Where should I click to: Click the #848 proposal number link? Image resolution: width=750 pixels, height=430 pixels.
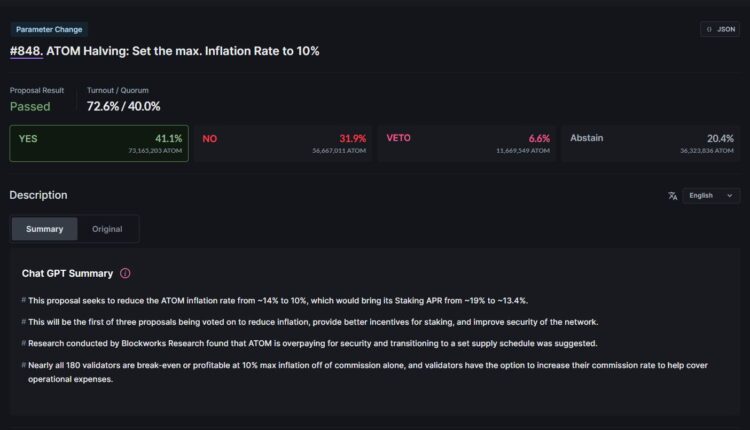25,51
